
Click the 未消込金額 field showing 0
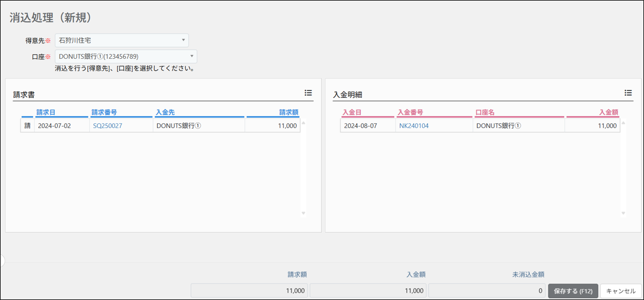click(x=487, y=290)
